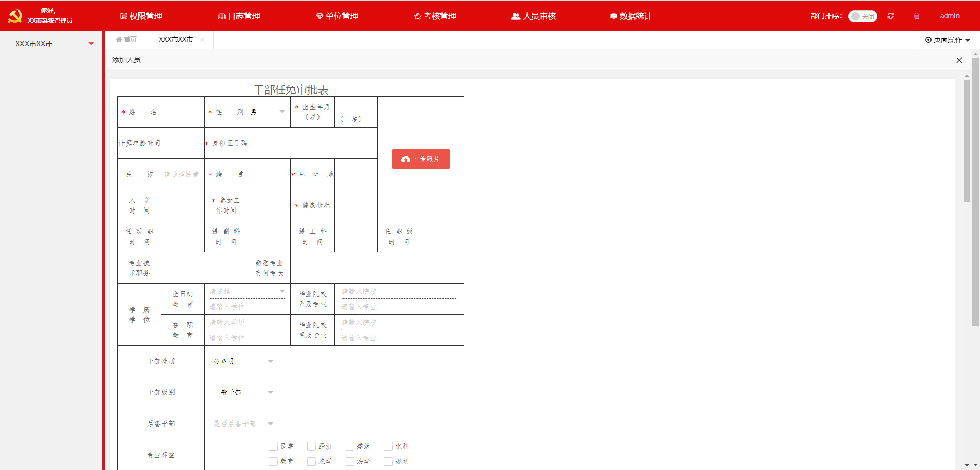This screenshot has width=980, height=470.
Task: Tick the 建筑 tag checkbox
Action: 350,447
